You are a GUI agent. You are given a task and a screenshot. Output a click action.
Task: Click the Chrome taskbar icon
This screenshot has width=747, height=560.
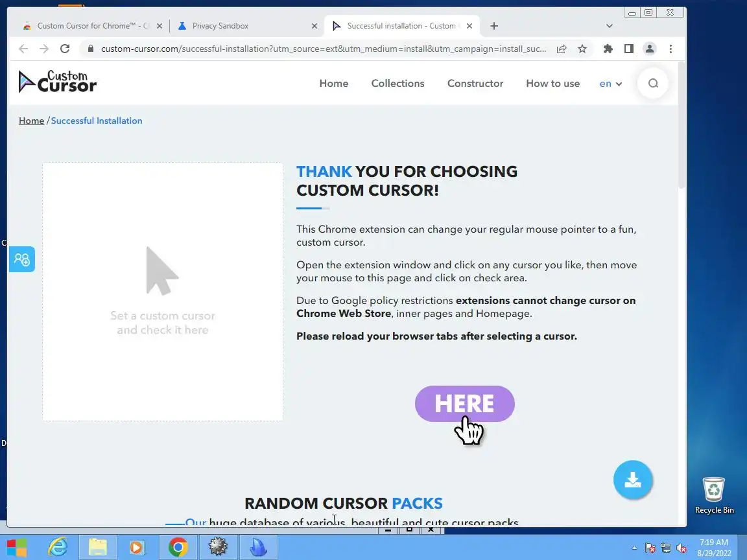(x=178, y=547)
